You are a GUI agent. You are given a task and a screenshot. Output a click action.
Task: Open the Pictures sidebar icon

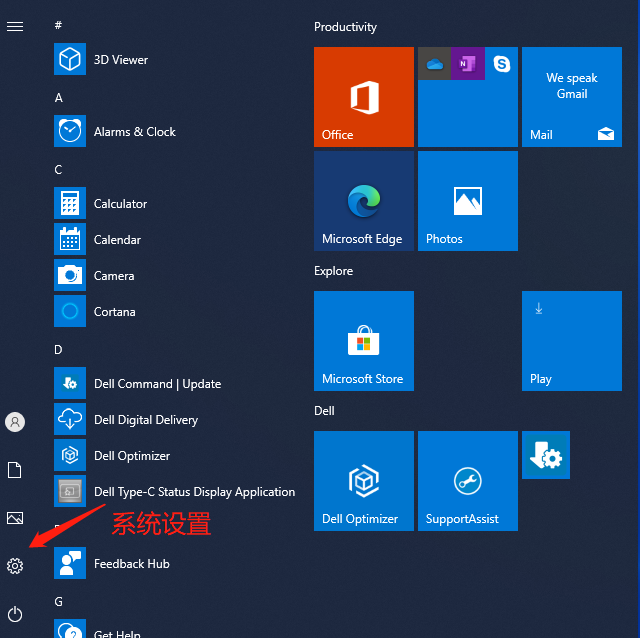[x=15, y=518]
